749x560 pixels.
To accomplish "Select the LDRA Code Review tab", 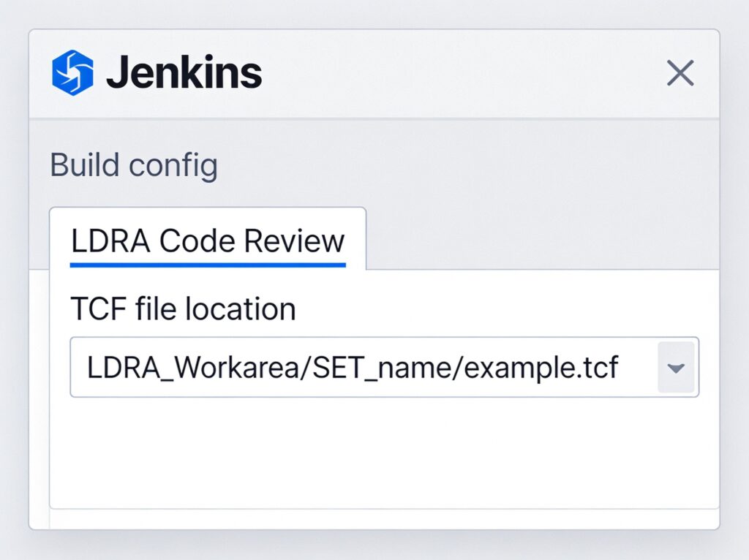I will pyautogui.click(x=208, y=240).
